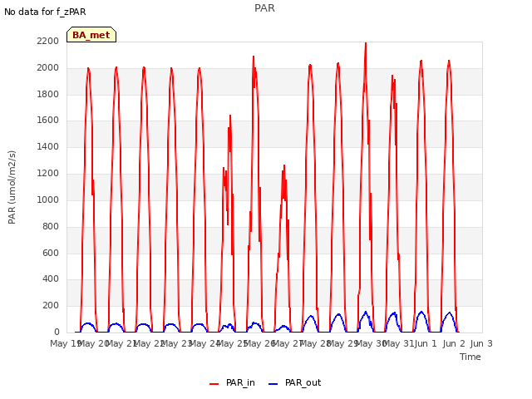Click the PAR (umol/m2/s) axis label

coord(12,187)
